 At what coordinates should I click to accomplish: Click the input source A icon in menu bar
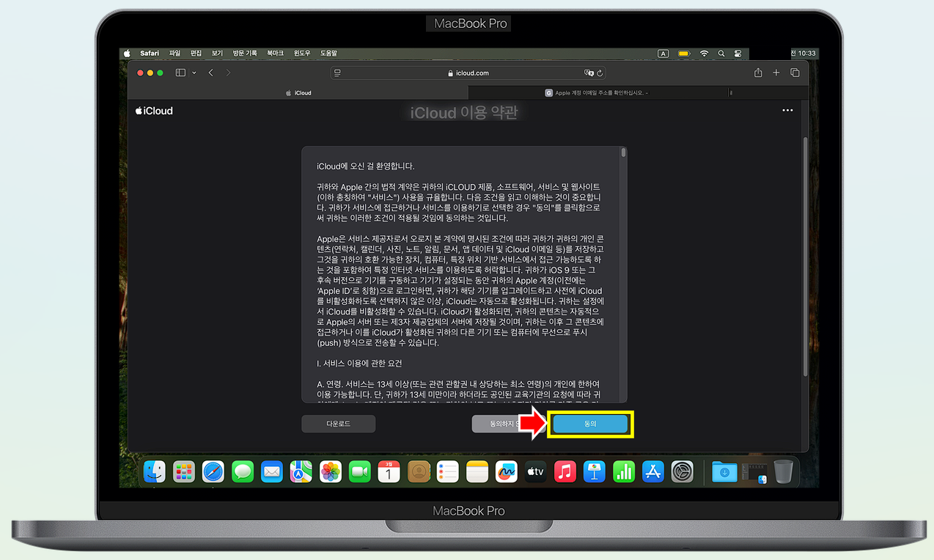coord(663,54)
